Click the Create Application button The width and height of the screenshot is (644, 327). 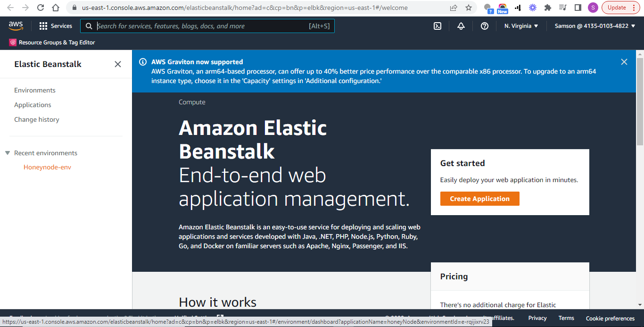click(x=479, y=199)
